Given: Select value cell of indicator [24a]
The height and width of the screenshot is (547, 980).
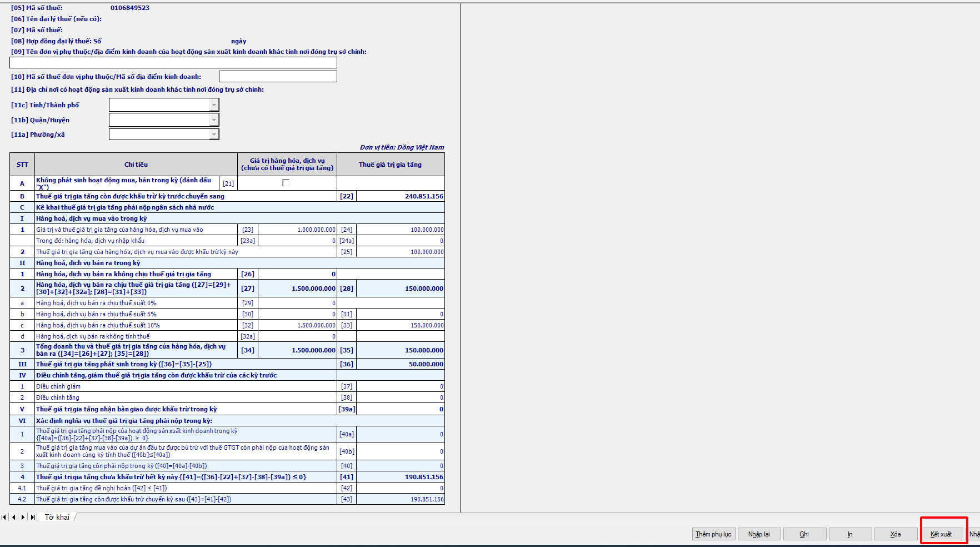Looking at the screenshot, I should pos(401,241).
